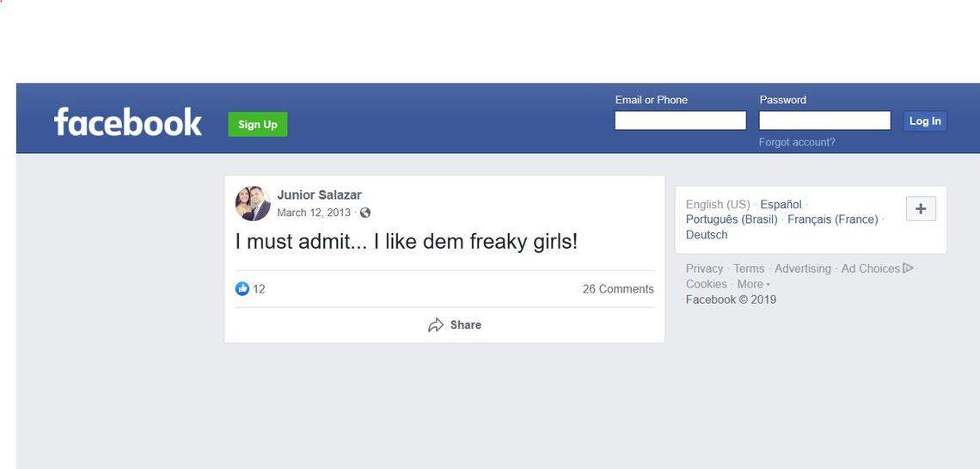
Task: Click the share arrow icon
Action: coord(436,325)
